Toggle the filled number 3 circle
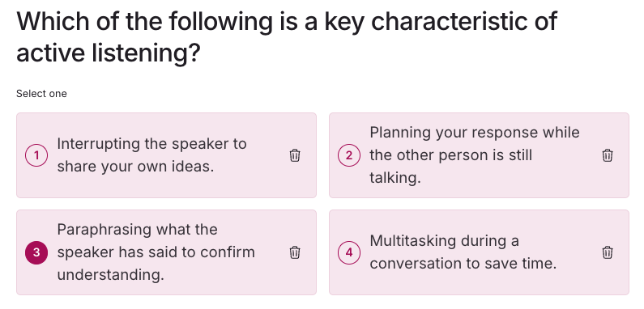This screenshot has height=309, width=644. click(36, 252)
